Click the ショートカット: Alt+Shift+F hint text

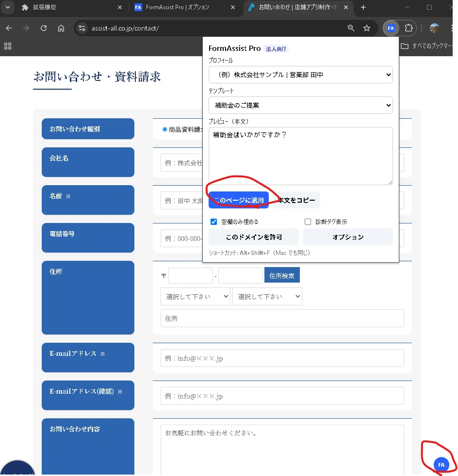click(x=259, y=253)
